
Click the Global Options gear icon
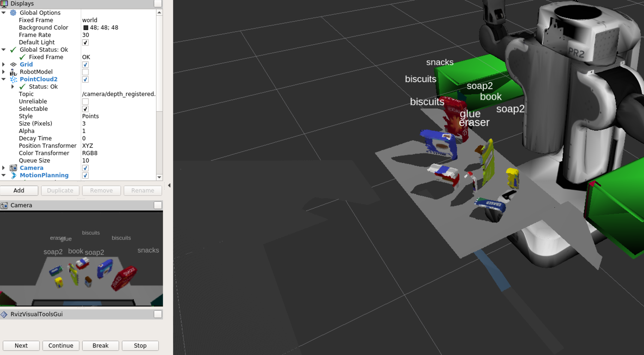click(x=13, y=13)
